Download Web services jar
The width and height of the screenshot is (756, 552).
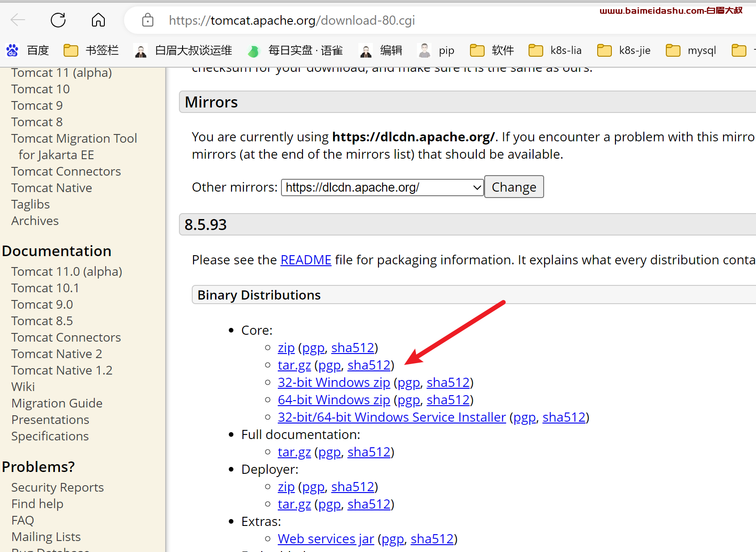326,539
